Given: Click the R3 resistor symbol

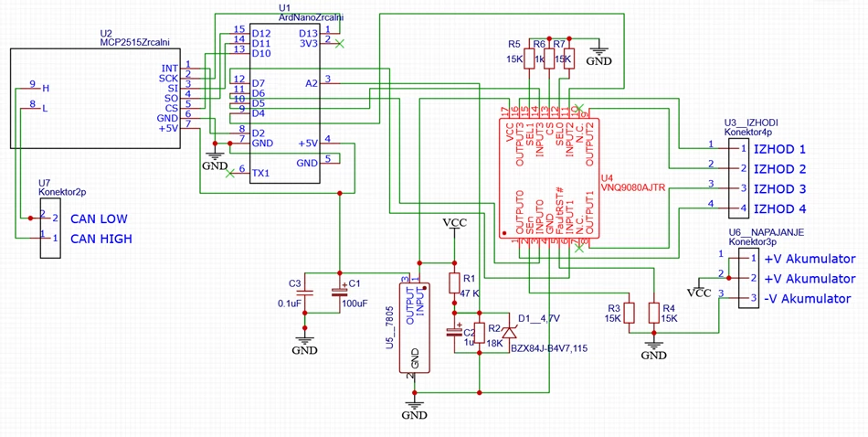Looking at the screenshot, I should point(629,313).
